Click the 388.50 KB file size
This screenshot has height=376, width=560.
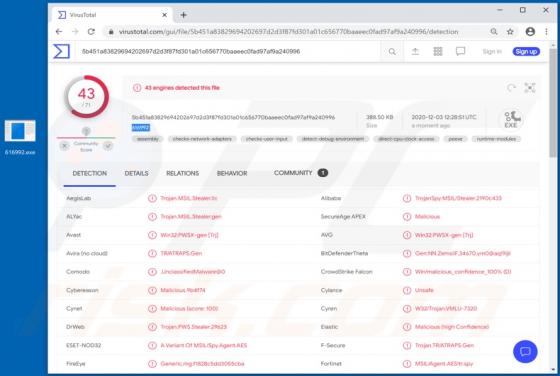[x=380, y=117]
